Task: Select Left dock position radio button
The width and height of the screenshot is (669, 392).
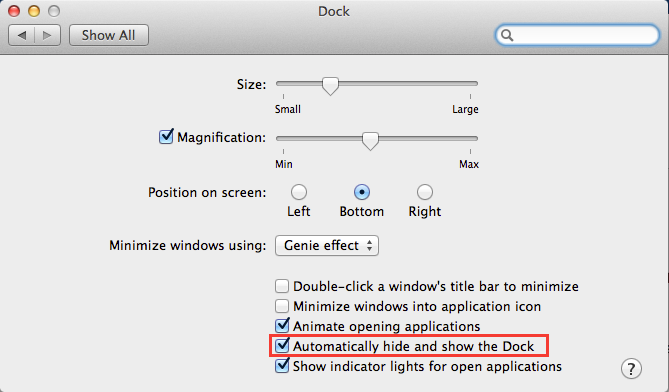Action: pyautogui.click(x=299, y=192)
